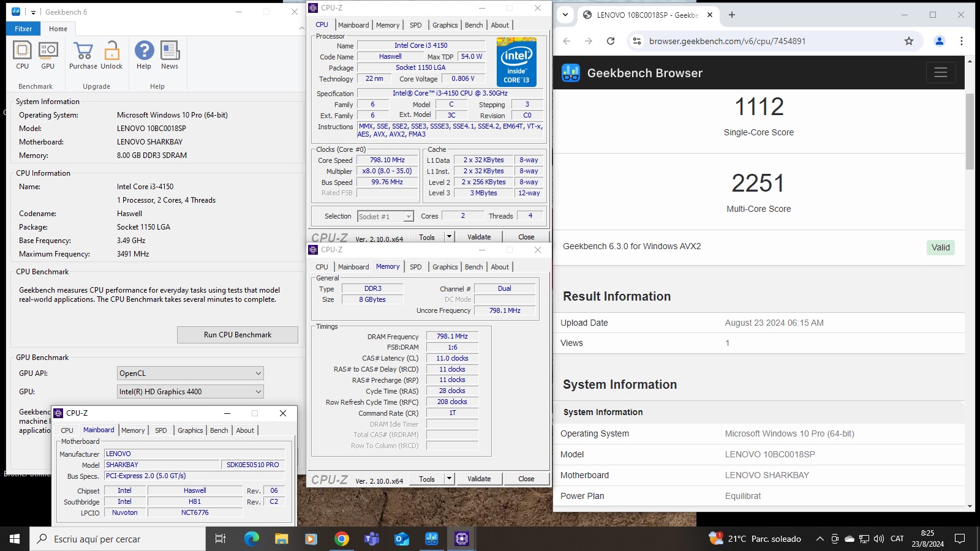Close the LENOVO 10BC0018SP browser tab
980x551 pixels.
coord(710,15)
